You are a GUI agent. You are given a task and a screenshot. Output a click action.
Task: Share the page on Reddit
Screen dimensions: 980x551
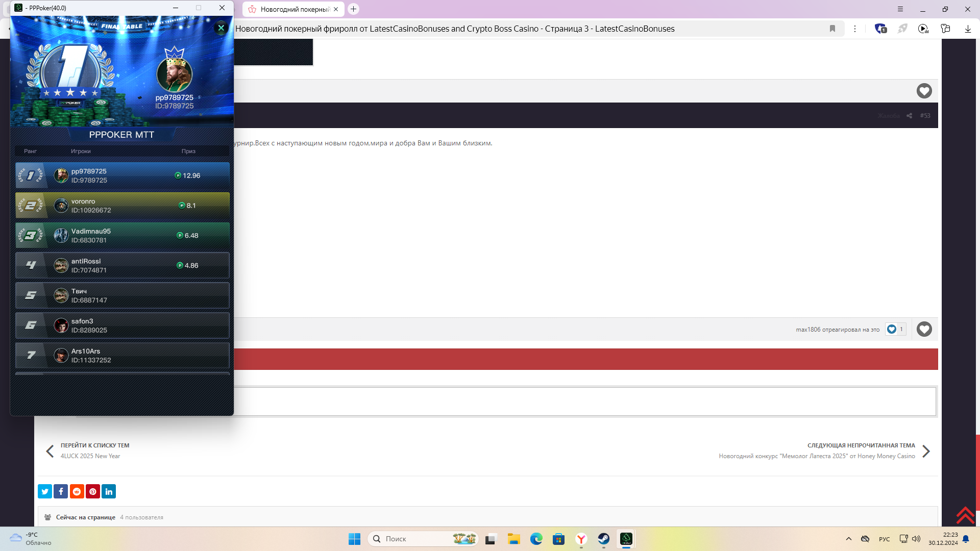point(77,491)
